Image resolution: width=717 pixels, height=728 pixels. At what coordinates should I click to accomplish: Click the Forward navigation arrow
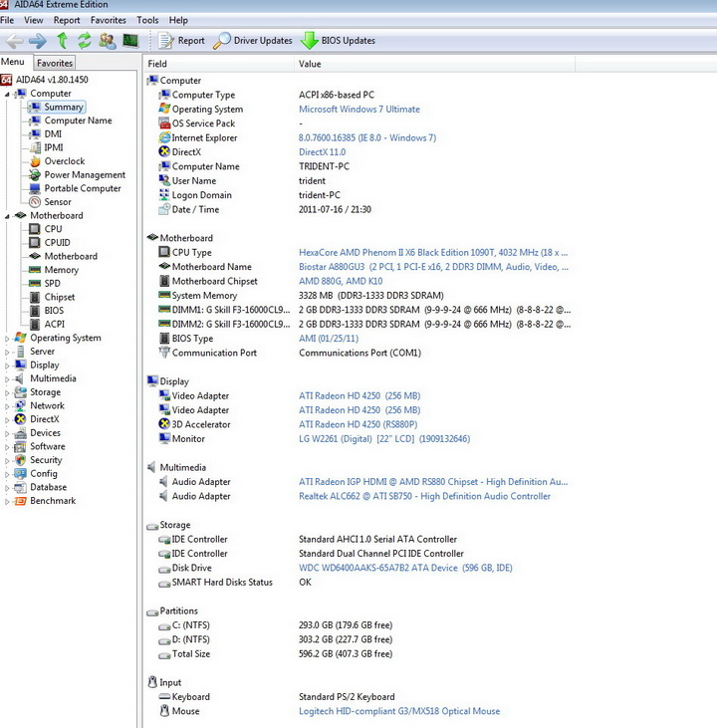click(x=38, y=41)
